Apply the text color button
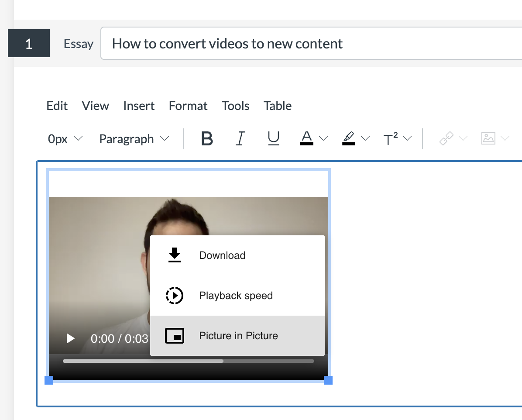This screenshot has width=522, height=420. (306, 138)
